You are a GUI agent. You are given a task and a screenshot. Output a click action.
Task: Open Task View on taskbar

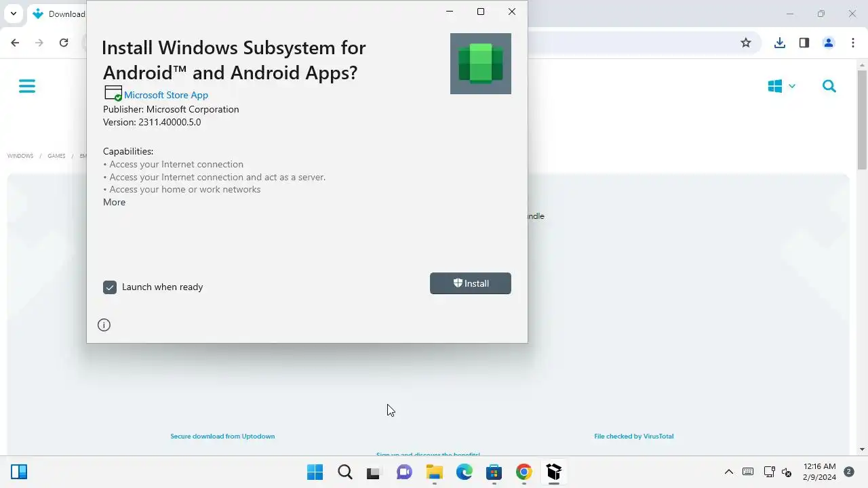[x=373, y=472]
